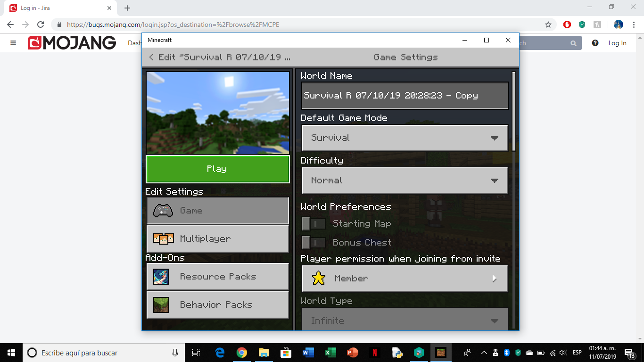This screenshot has height=362, width=644.
Task: Switch to Google Chrome in the taskbar
Action: [x=242, y=353]
